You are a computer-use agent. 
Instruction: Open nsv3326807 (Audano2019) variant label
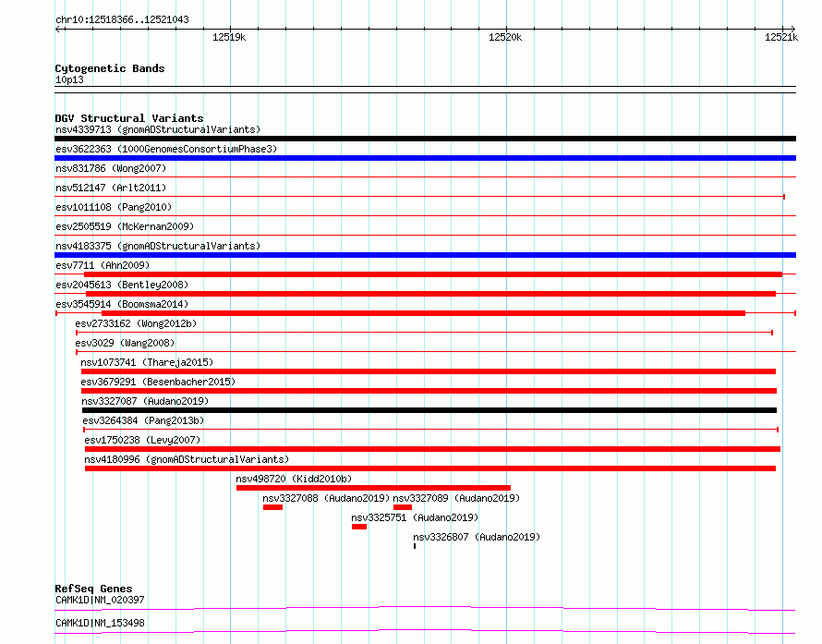[x=477, y=537]
